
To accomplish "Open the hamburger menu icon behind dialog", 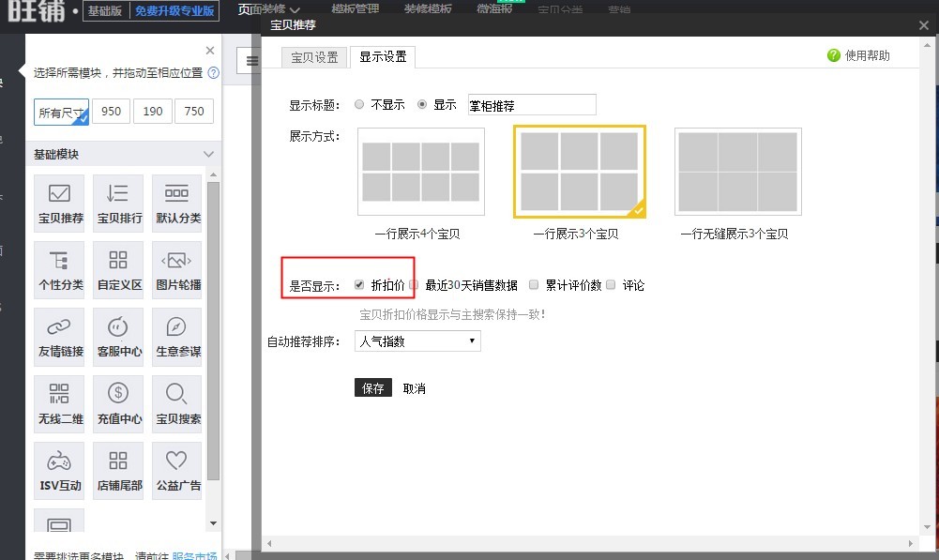I will 252,60.
